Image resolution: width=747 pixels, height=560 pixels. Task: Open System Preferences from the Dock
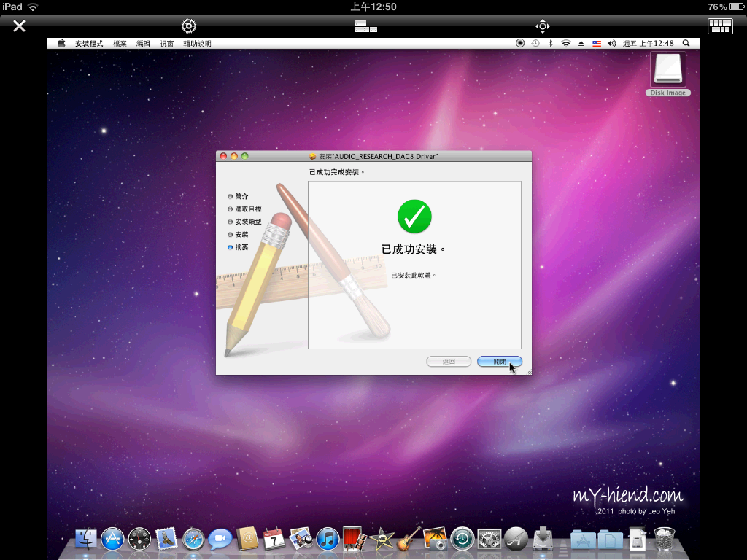(489, 539)
